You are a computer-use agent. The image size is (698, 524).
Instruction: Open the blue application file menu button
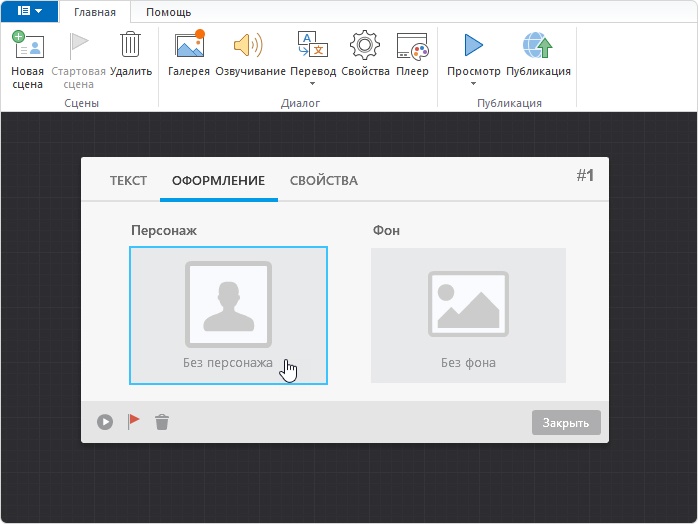tap(29, 11)
